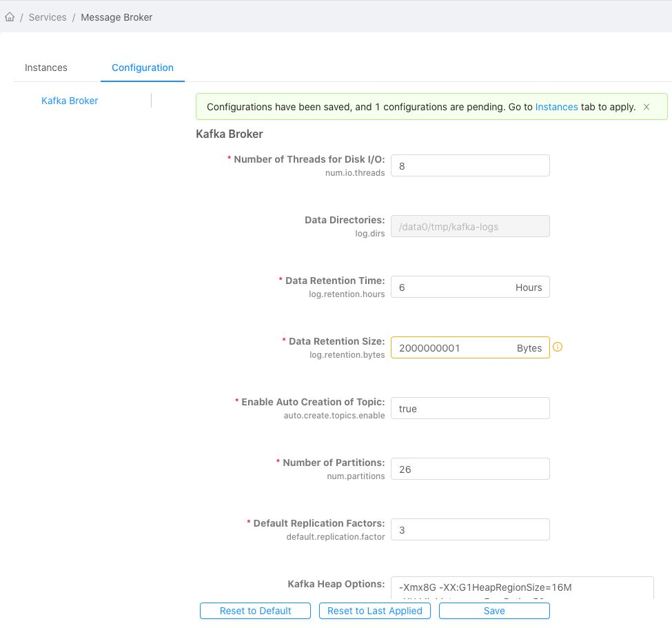Viewport: 672px width, 628px height.
Task: Click the Data Retention Size bytes field
Action: click(x=470, y=347)
